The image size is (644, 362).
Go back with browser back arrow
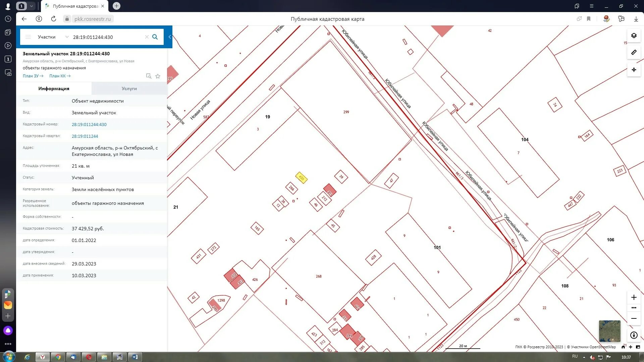tap(24, 19)
